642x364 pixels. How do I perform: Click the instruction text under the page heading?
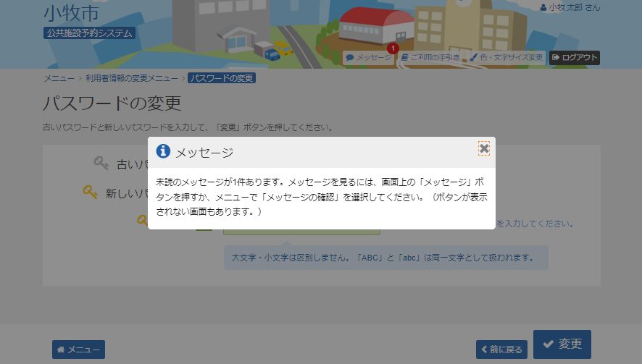click(x=188, y=127)
